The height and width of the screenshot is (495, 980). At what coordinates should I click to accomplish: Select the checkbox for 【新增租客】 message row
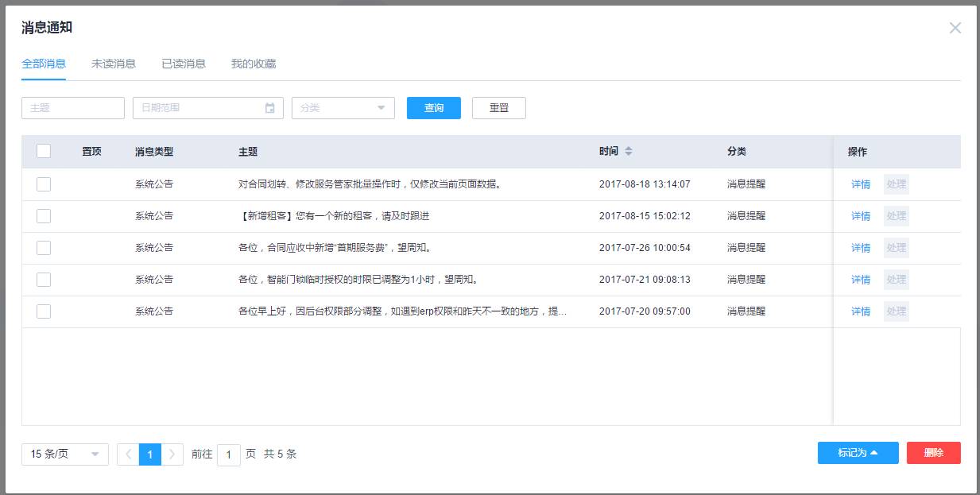coord(44,216)
